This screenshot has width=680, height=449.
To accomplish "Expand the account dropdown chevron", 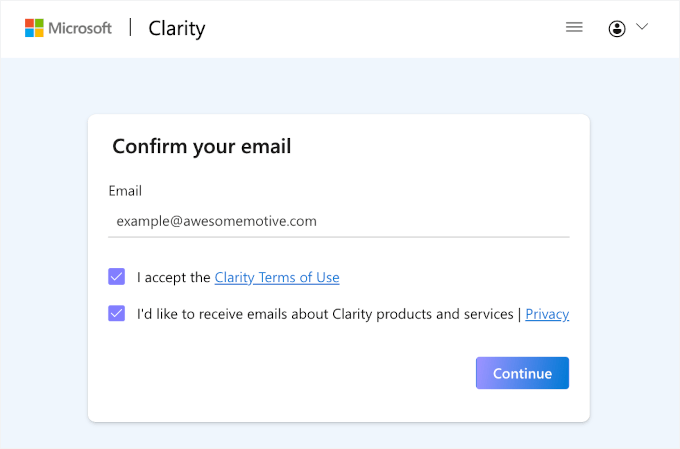I will pyautogui.click(x=642, y=27).
